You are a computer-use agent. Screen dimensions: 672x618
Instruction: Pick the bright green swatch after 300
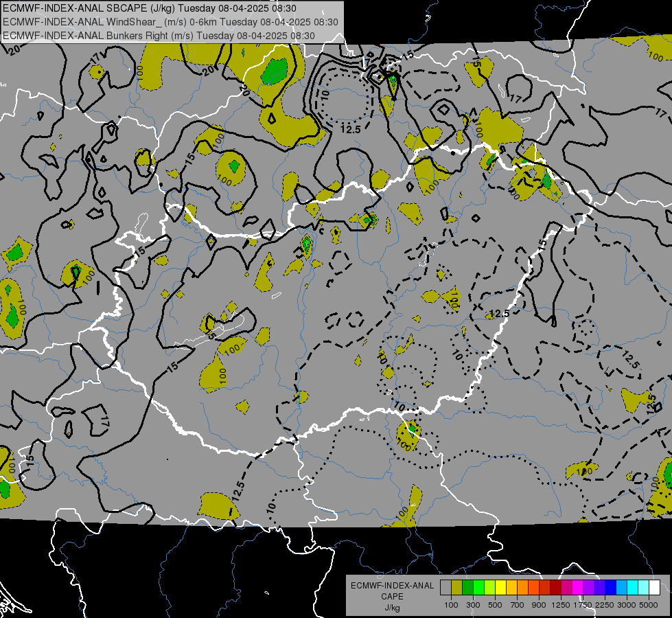479,587
